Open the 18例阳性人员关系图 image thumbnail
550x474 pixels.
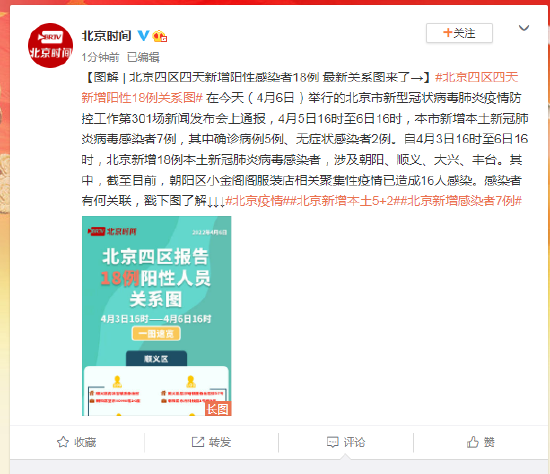pyautogui.click(x=156, y=316)
